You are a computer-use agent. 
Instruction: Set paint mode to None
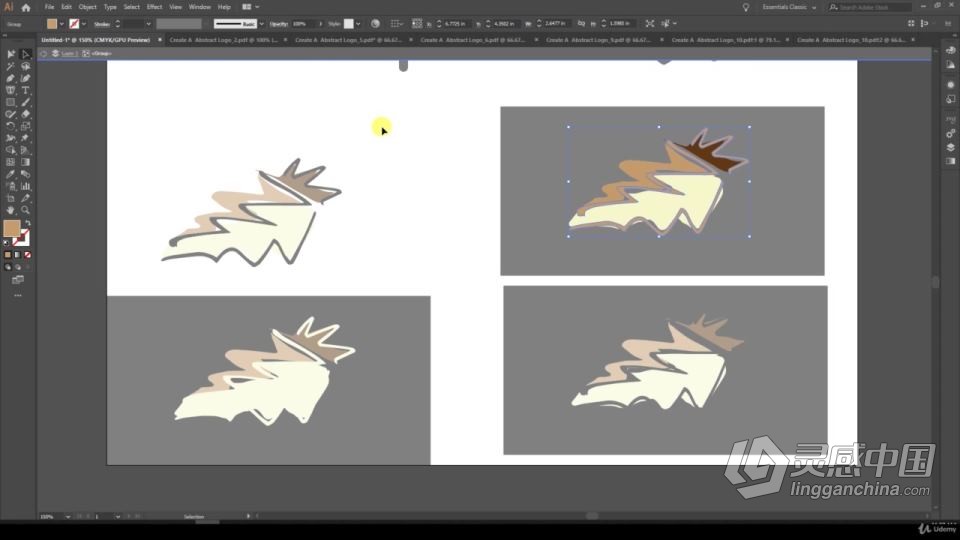tap(27, 255)
